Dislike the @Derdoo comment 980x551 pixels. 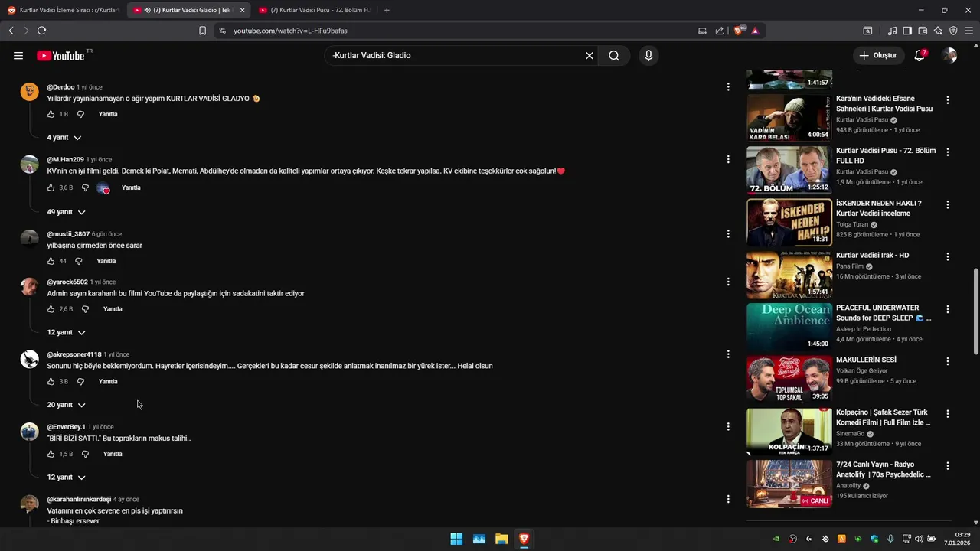click(x=80, y=114)
